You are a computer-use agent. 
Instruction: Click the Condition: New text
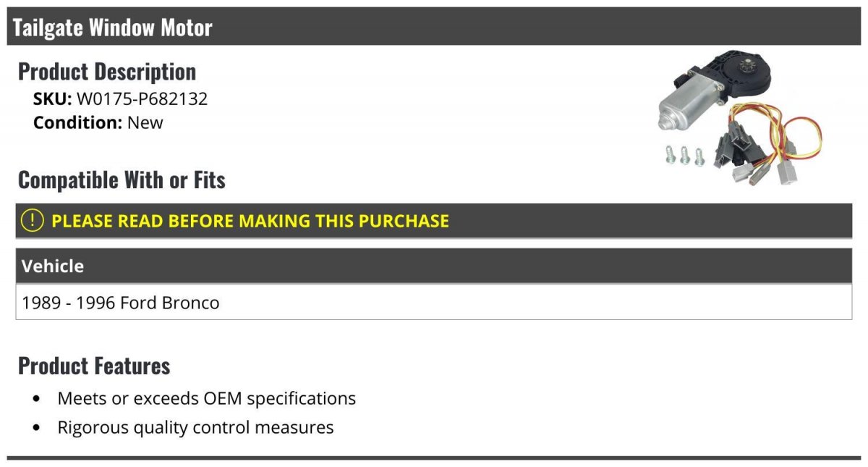click(98, 122)
